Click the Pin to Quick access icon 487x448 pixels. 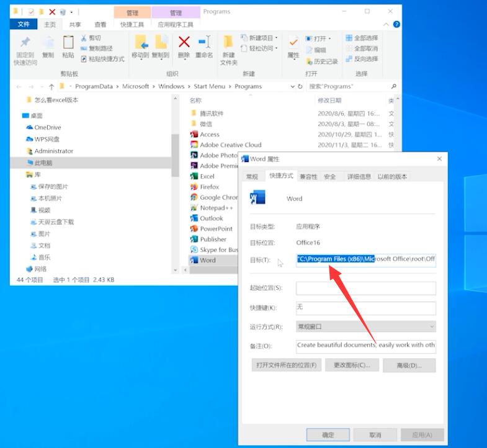coord(25,42)
